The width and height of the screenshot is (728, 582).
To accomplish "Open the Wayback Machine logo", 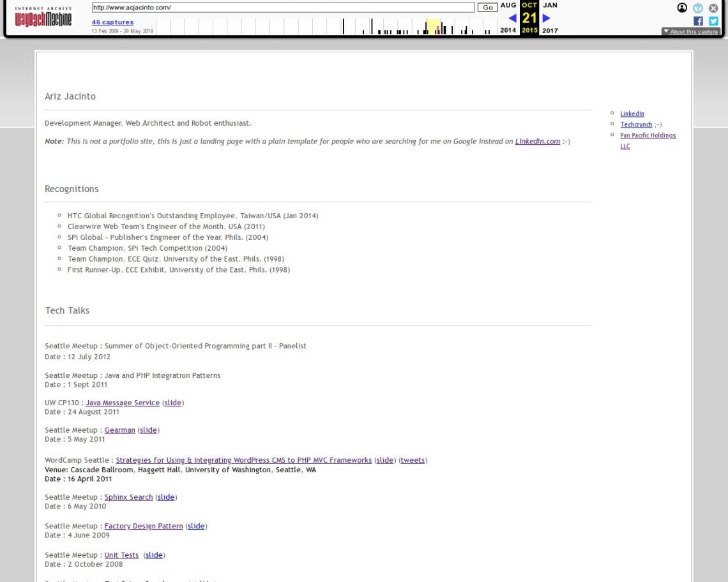I will pyautogui.click(x=43, y=17).
